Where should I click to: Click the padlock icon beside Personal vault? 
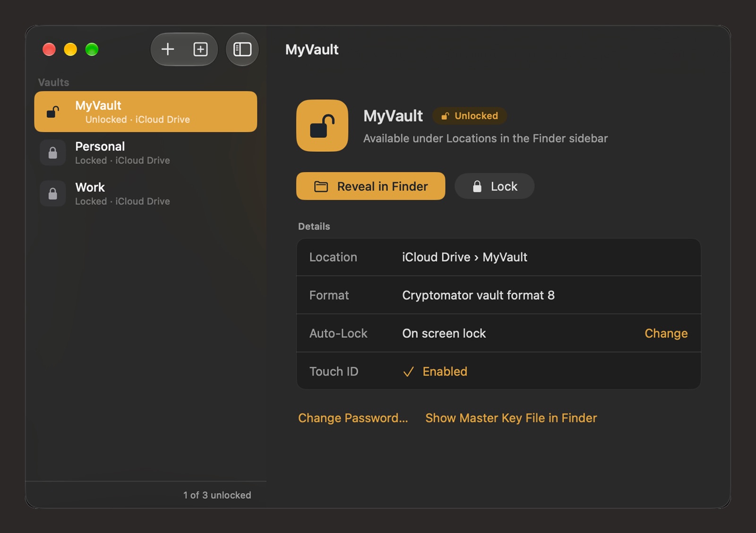click(53, 153)
